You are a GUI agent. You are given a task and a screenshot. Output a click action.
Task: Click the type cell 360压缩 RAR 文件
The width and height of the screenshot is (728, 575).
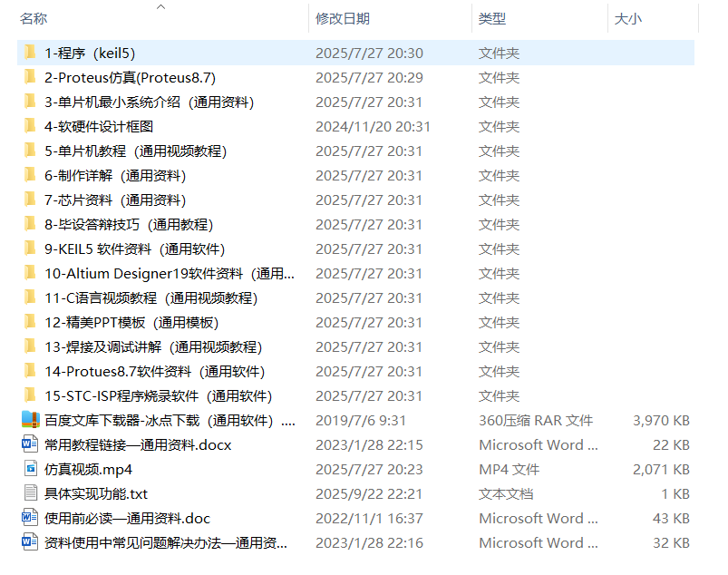[x=536, y=420]
